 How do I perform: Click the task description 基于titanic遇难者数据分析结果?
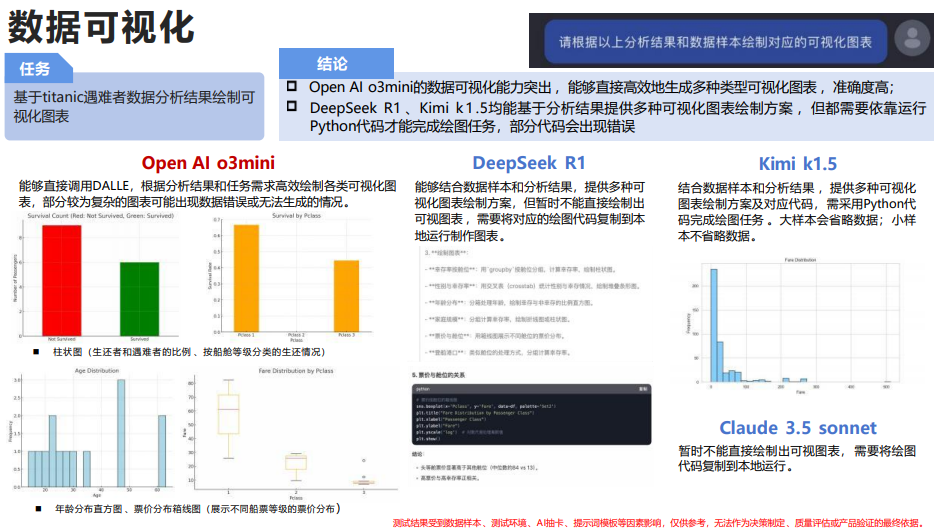pos(134,107)
